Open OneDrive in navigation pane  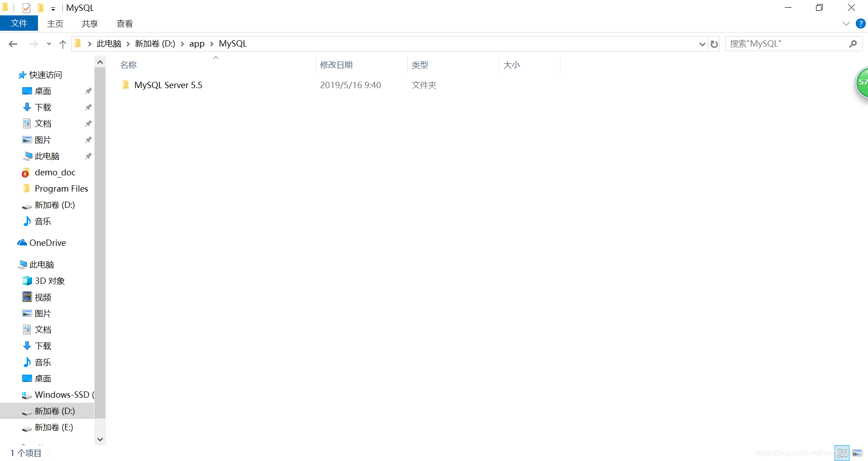click(47, 243)
